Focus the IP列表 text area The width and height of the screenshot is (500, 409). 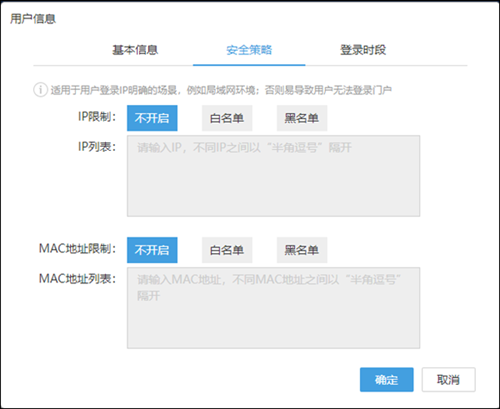point(273,176)
